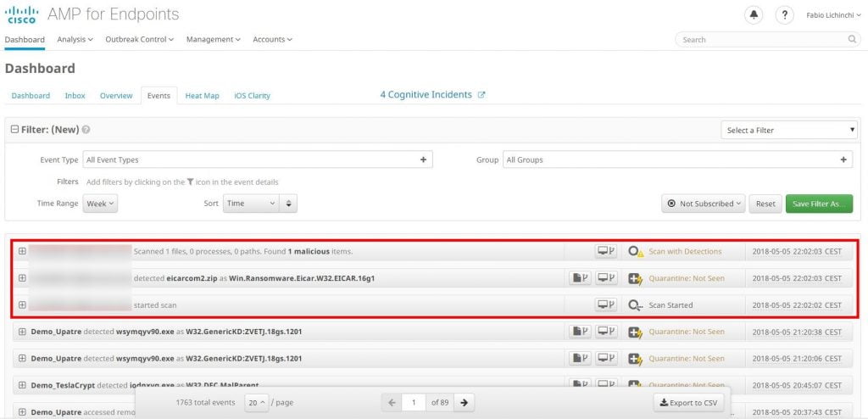The height and width of the screenshot is (419, 868).
Task: Expand the started scan event row
Action: pyautogui.click(x=22, y=304)
